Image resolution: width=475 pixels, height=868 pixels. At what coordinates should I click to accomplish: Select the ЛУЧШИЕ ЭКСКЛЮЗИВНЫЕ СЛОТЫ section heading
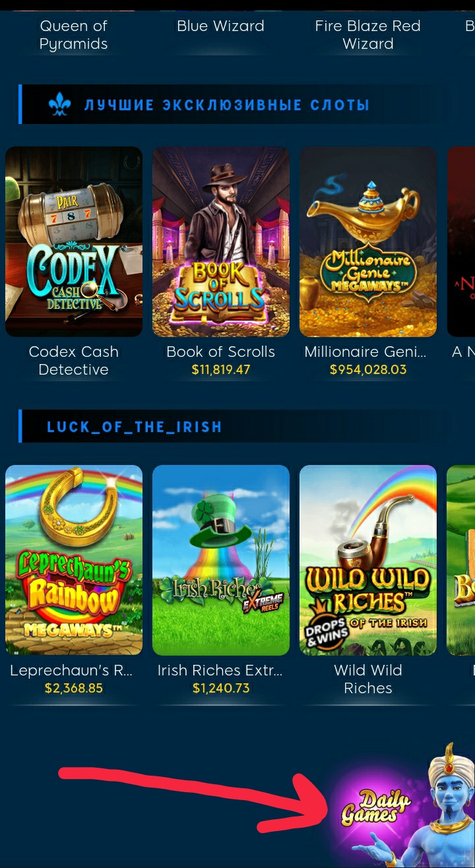227,105
